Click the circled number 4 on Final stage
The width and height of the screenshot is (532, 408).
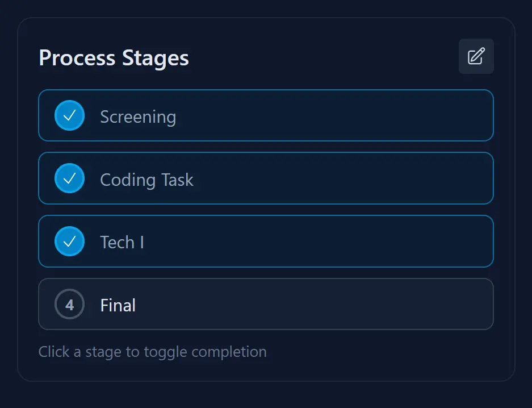69,305
